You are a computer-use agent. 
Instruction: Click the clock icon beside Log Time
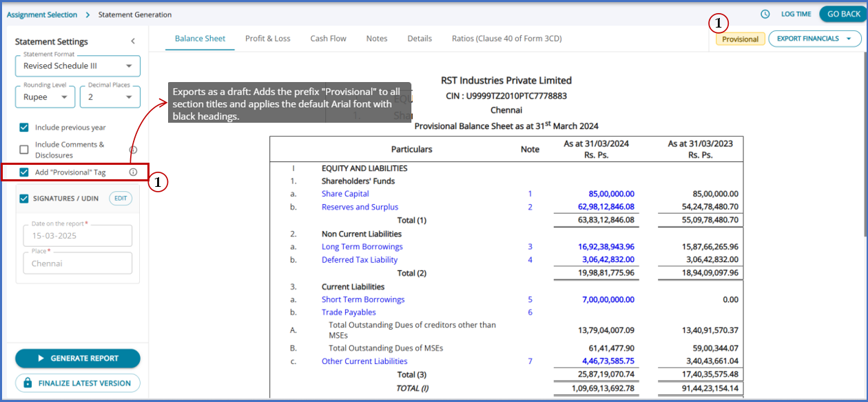pyautogui.click(x=765, y=14)
